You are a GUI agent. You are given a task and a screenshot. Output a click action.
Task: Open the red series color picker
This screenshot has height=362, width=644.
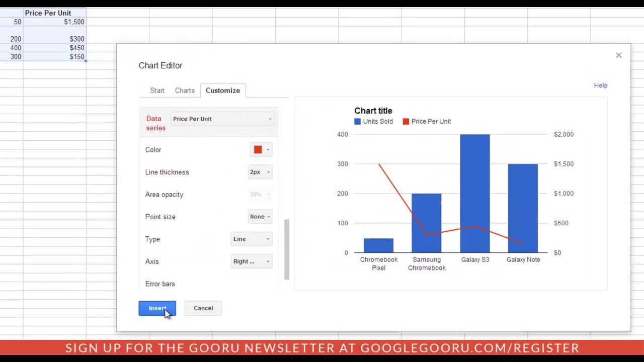[261, 150]
